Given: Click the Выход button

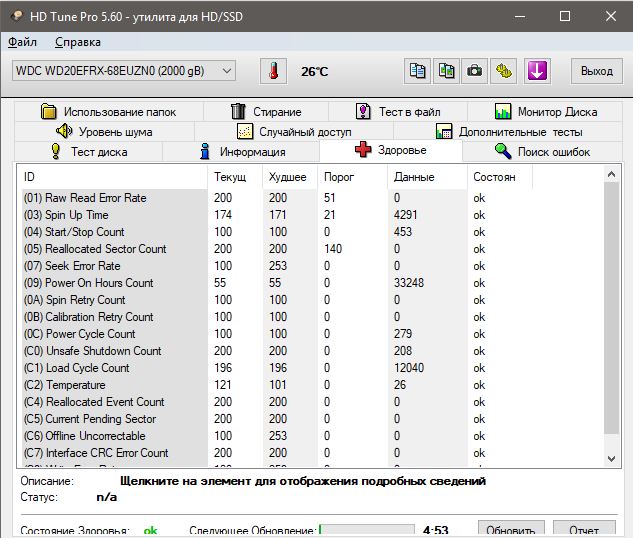Looking at the screenshot, I should 597,71.
